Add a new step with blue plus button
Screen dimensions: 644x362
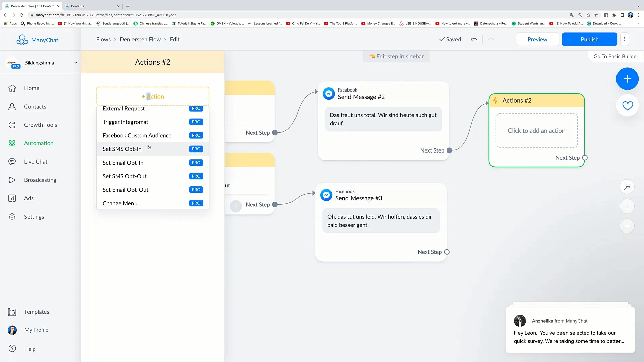(x=627, y=79)
